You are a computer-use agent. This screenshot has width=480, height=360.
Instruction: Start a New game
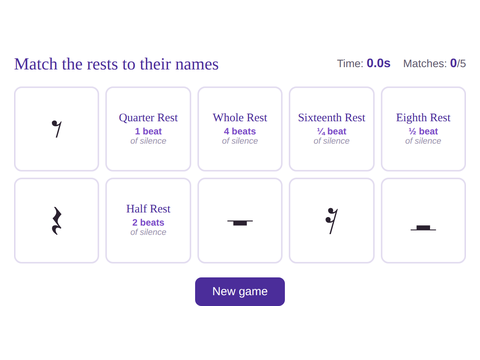point(240,292)
